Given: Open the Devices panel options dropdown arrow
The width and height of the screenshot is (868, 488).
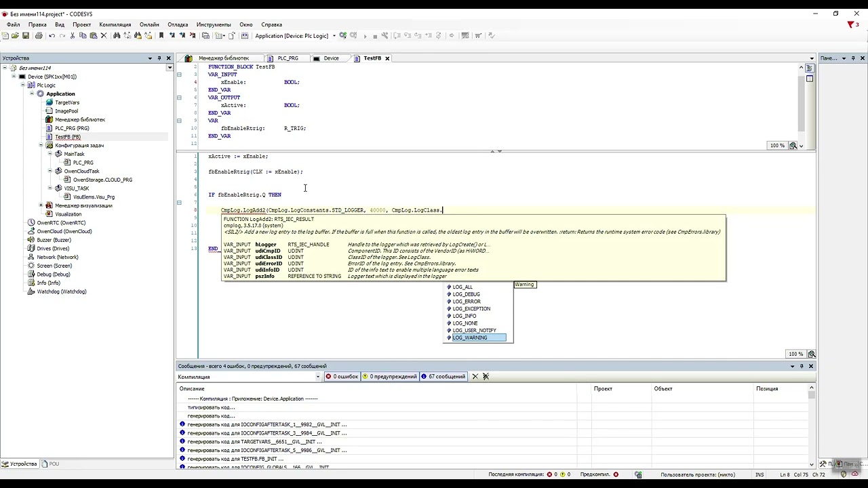Looking at the screenshot, I should [x=150, y=58].
